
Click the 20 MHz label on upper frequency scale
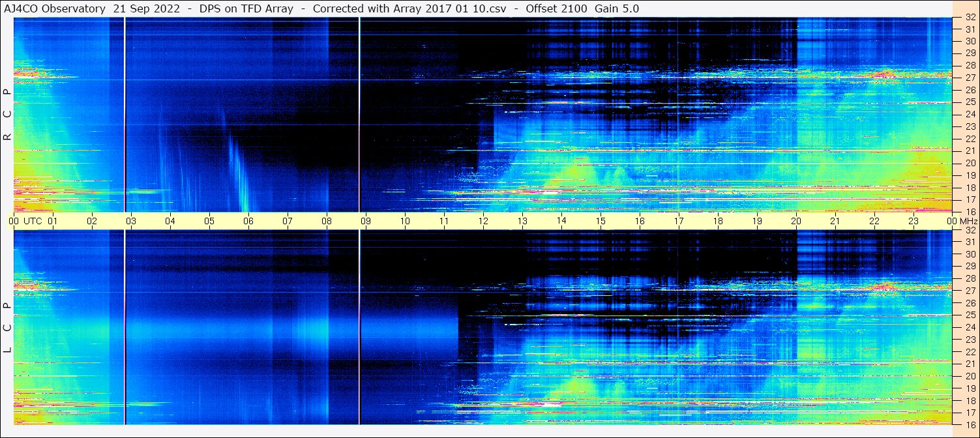click(970, 163)
